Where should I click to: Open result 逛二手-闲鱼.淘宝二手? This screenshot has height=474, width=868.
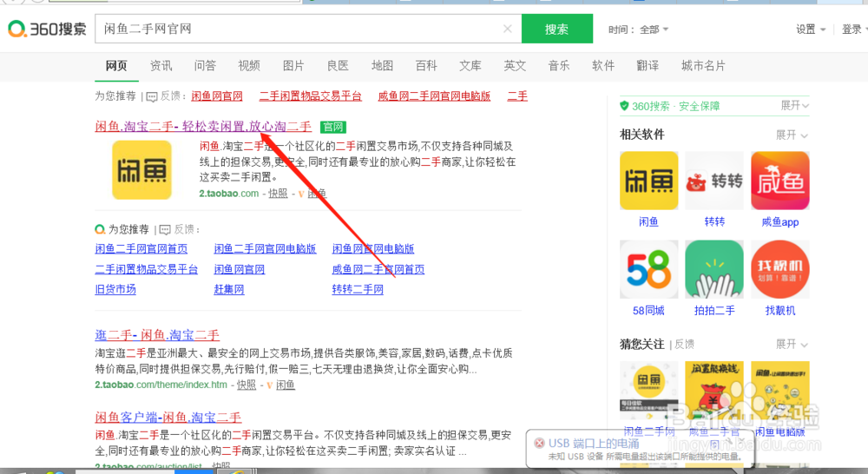click(x=157, y=335)
